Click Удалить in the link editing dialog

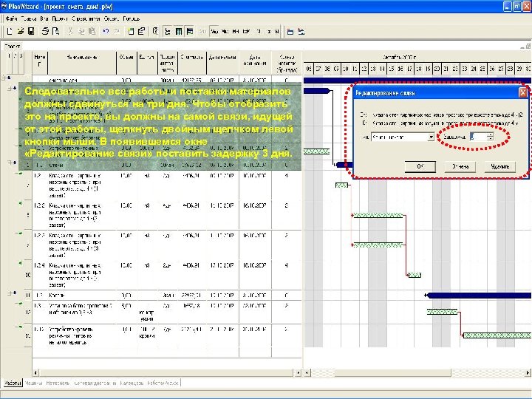(x=500, y=166)
